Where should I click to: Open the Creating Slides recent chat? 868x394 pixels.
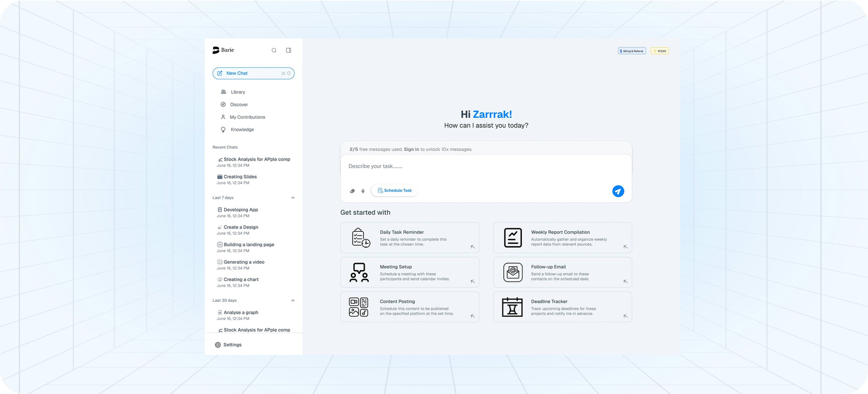(x=240, y=177)
